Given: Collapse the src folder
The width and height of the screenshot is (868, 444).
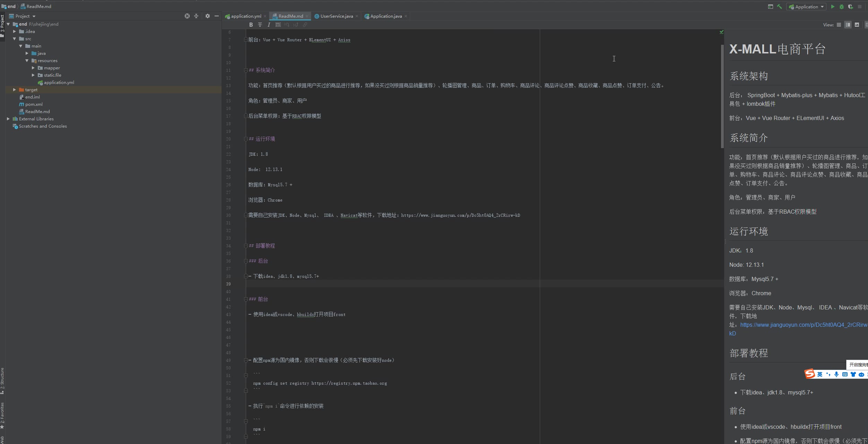Looking at the screenshot, I should [x=15, y=39].
